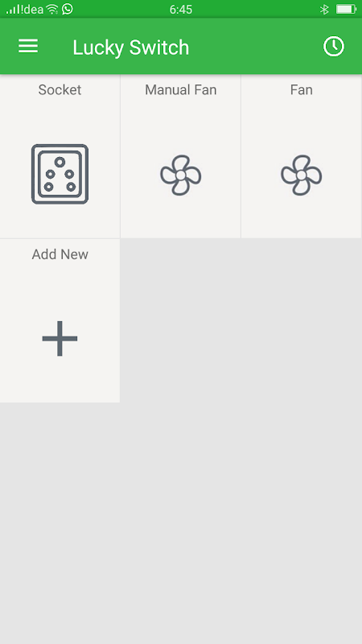Tap the 6:45 status bar clock
This screenshot has width=362, height=644.
(x=181, y=10)
